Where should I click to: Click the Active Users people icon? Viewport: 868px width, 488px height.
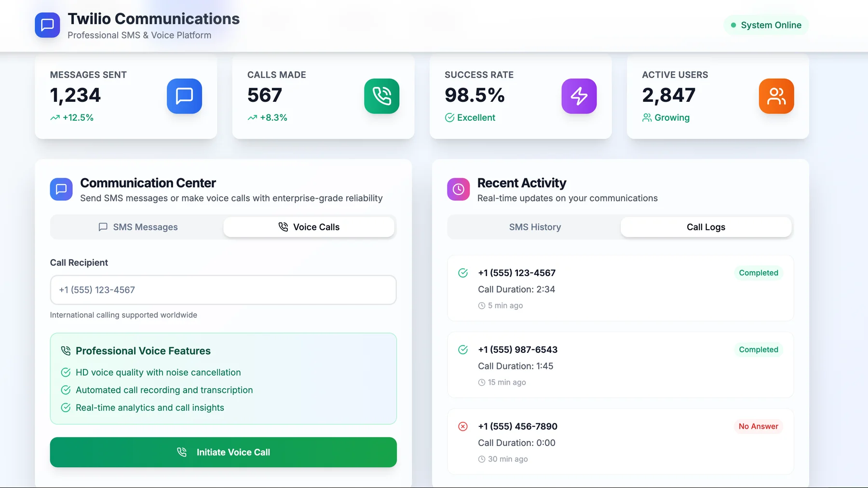coord(776,96)
